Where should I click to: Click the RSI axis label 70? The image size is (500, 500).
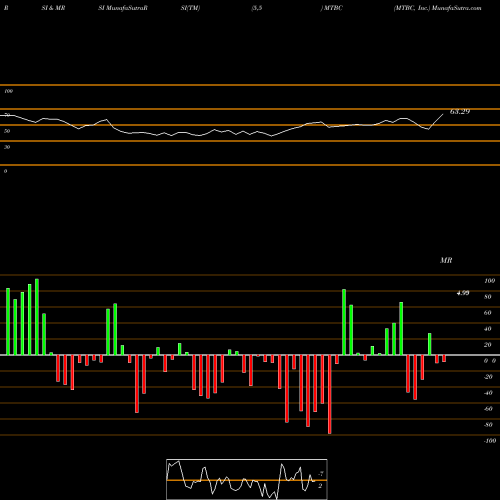(x=7, y=115)
